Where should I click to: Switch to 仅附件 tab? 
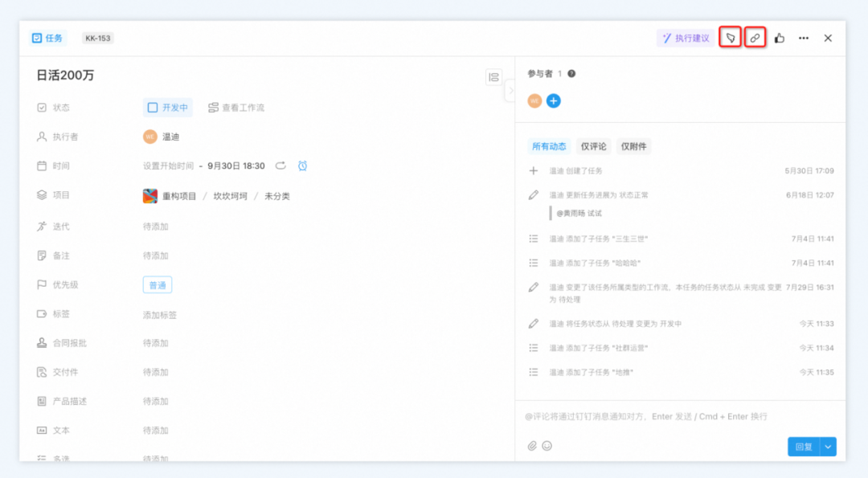(633, 146)
